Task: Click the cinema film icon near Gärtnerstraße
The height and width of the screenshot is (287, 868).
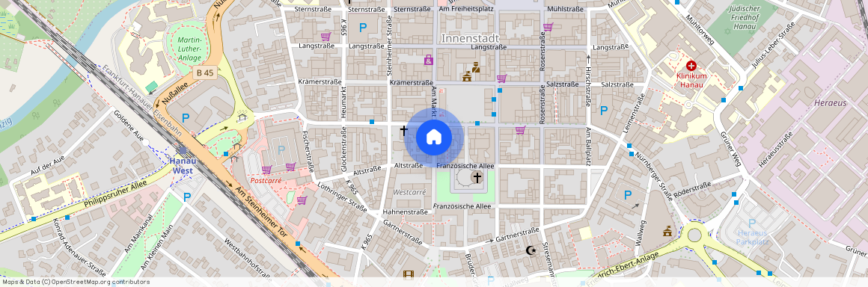Action: (x=409, y=274)
